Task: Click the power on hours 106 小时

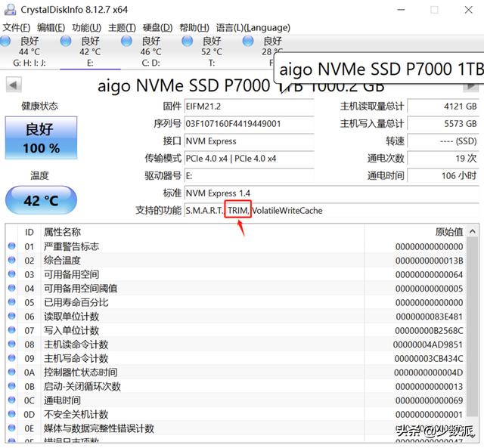Action: (x=443, y=176)
